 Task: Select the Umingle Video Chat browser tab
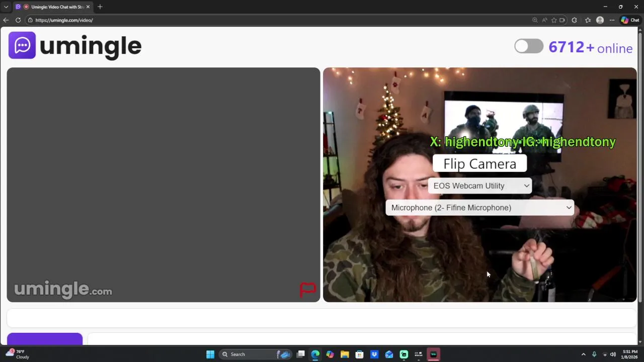click(x=52, y=7)
